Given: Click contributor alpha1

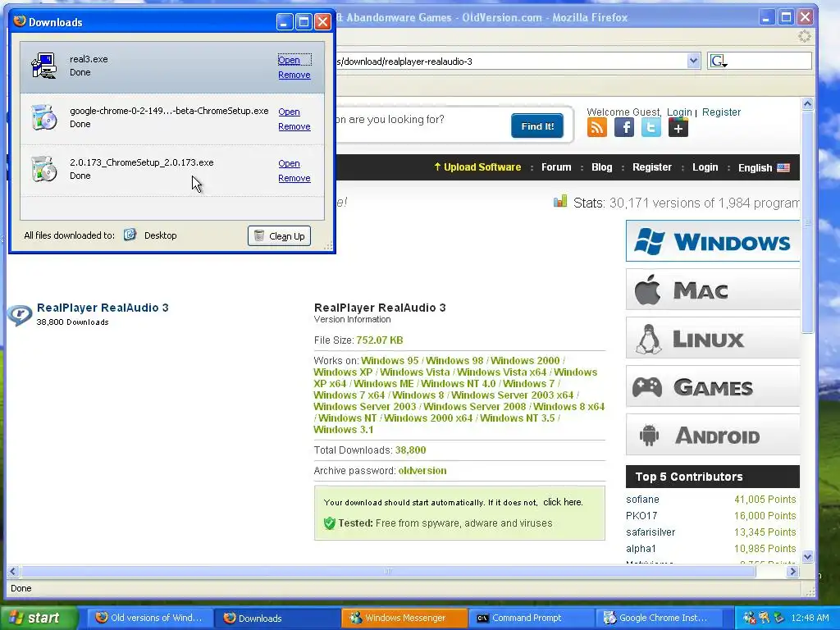Looking at the screenshot, I should tap(641, 549).
